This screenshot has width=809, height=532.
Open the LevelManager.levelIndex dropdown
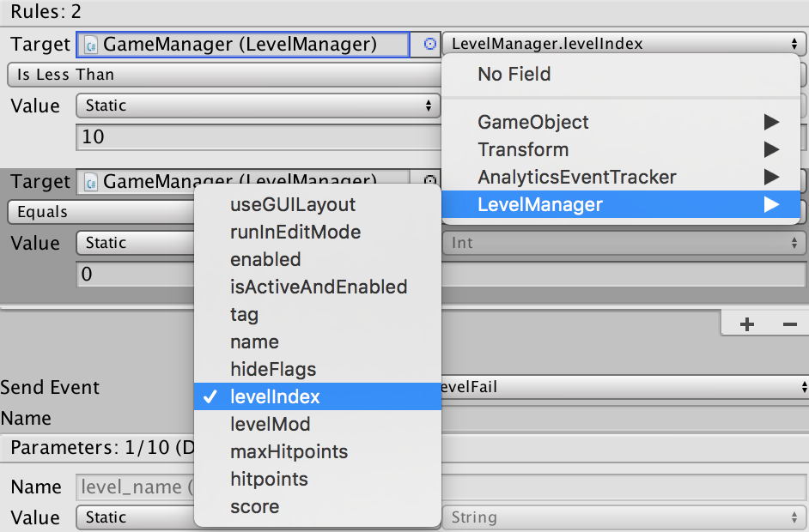click(623, 44)
